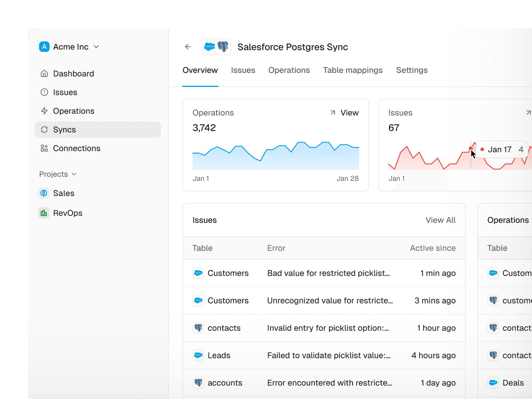Switch to the Operations tab
The height and width of the screenshot is (399, 532).
tap(289, 70)
